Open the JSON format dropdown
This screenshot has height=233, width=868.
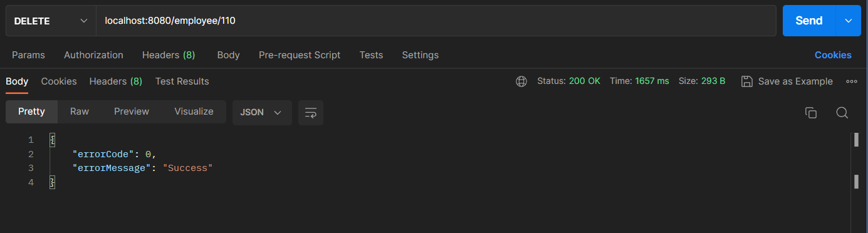(x=262, y=112)
